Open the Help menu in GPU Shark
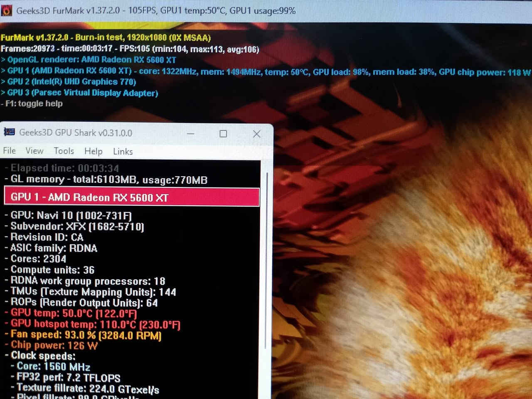 [x=93, y=151]
